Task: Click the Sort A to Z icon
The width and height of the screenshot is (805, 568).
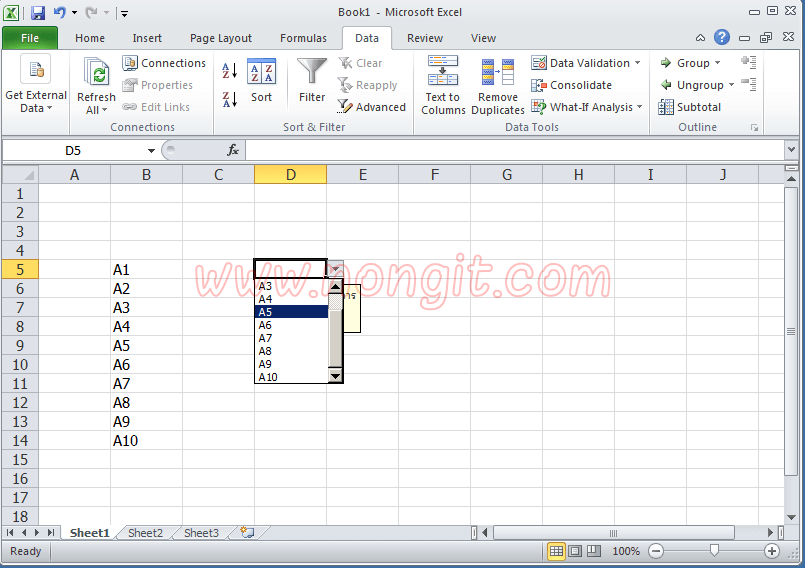Action: [x=229, y=71]
